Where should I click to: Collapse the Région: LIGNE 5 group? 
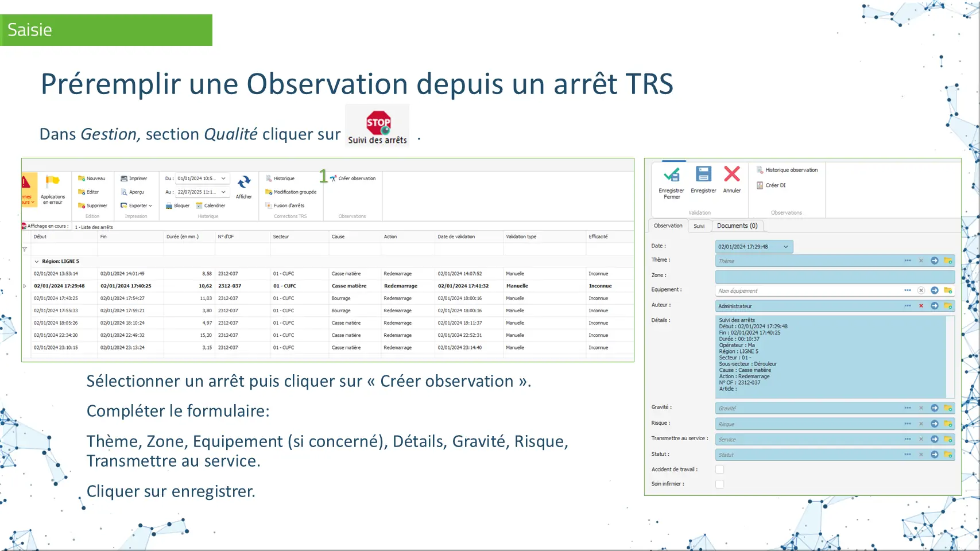point(37,261)
